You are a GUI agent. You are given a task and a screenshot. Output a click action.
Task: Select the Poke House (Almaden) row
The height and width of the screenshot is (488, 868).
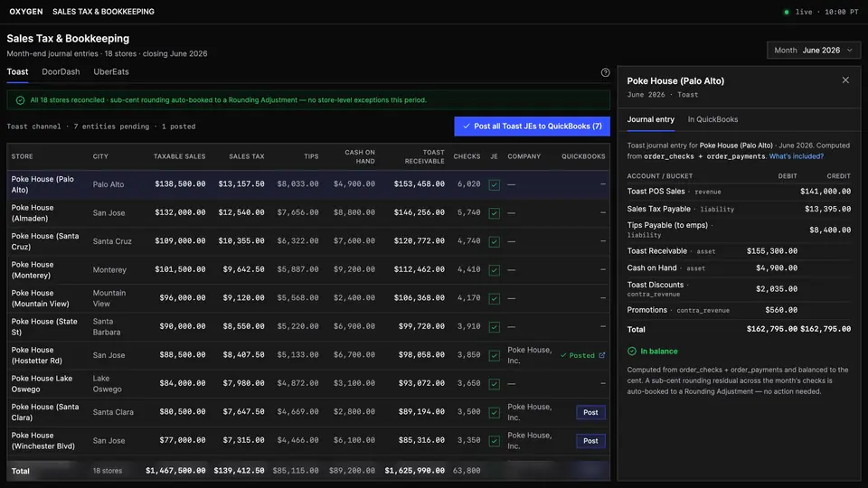pyautogui.click(x=308, y=212)
